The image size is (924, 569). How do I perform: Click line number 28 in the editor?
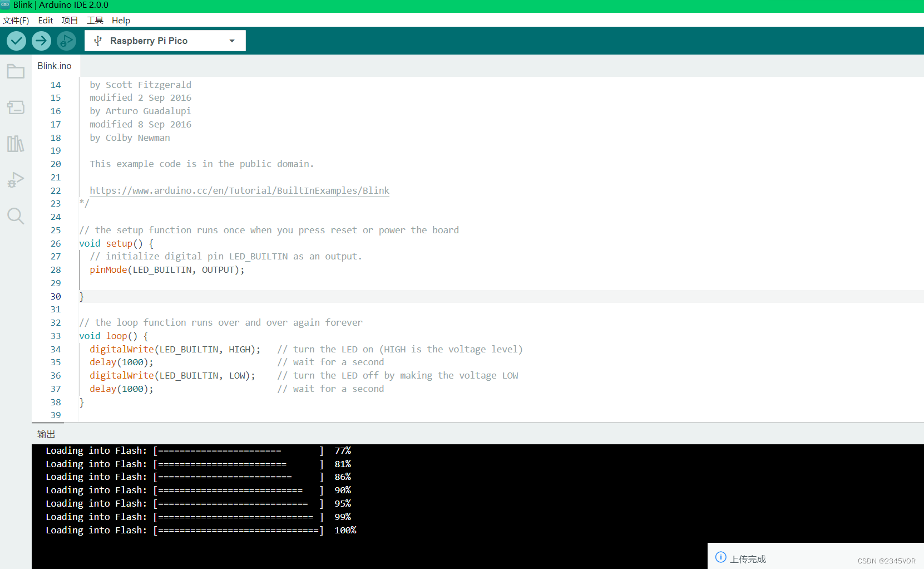[56, 269]
